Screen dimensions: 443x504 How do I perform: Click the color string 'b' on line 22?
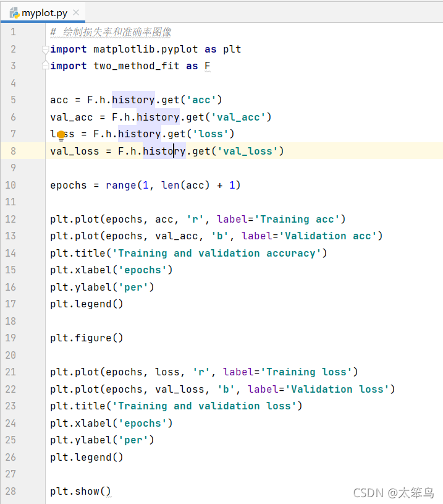click(x=226, y=389)
